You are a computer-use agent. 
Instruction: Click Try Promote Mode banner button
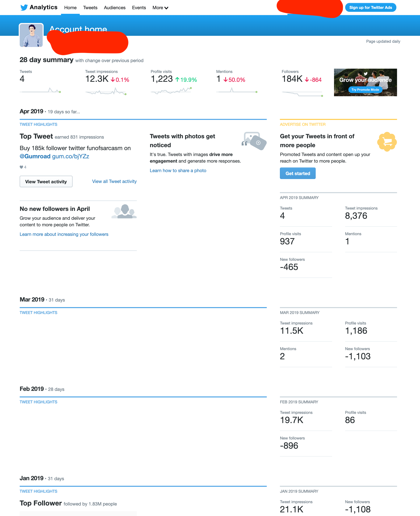click(x=365, y=90)
